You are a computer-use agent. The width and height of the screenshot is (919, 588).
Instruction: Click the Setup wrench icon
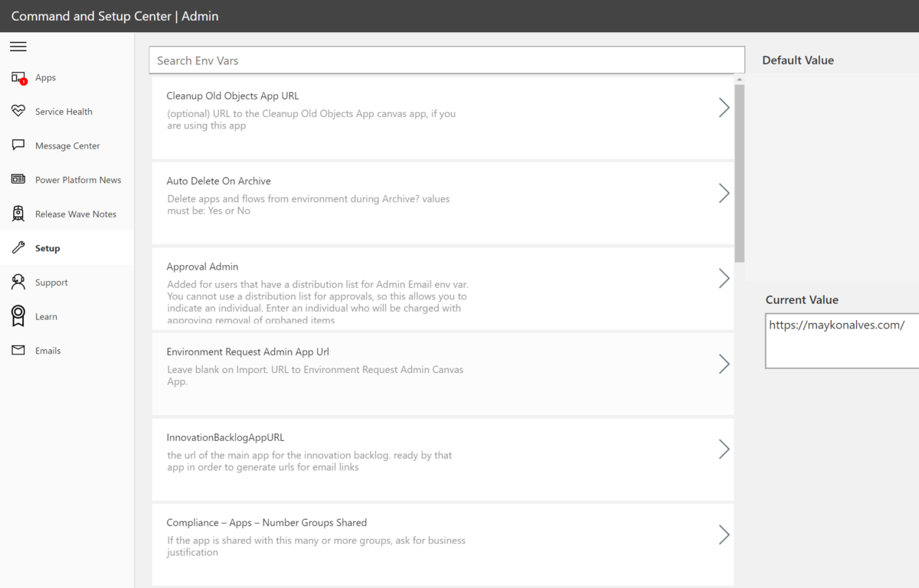pos(18,247)
